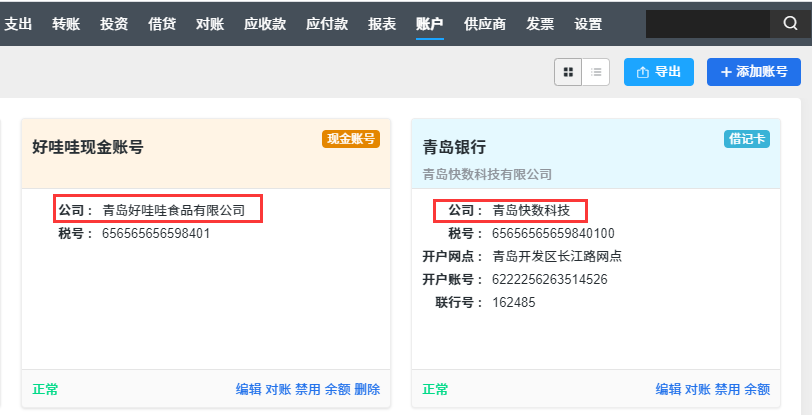
Task: Click the 借记卡 tag on 青岛银行
Action: (x=747, y=139)
